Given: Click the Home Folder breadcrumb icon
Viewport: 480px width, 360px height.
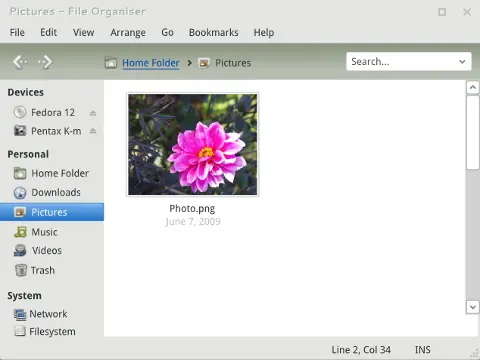Looking at the screenshot, I should [111, 63].
